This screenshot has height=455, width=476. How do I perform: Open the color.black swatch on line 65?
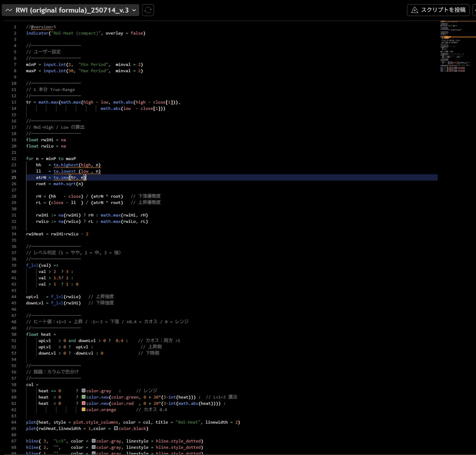(x=116, y=428)
